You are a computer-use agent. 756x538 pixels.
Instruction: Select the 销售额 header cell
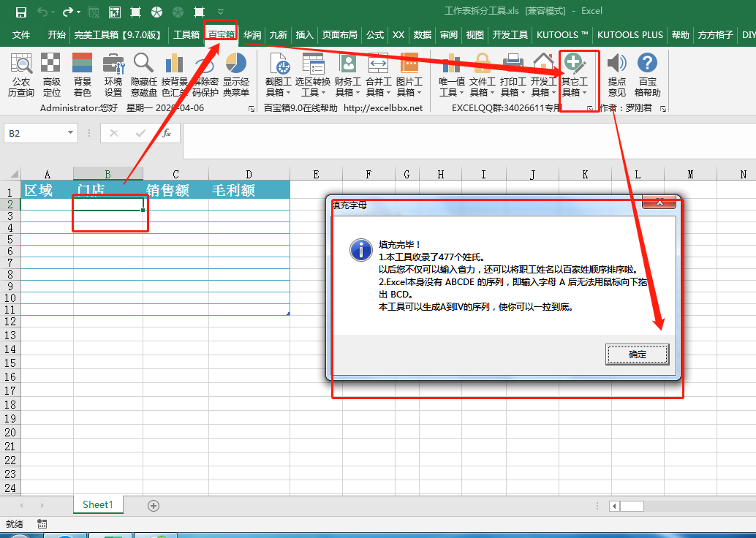click(175, 190)
